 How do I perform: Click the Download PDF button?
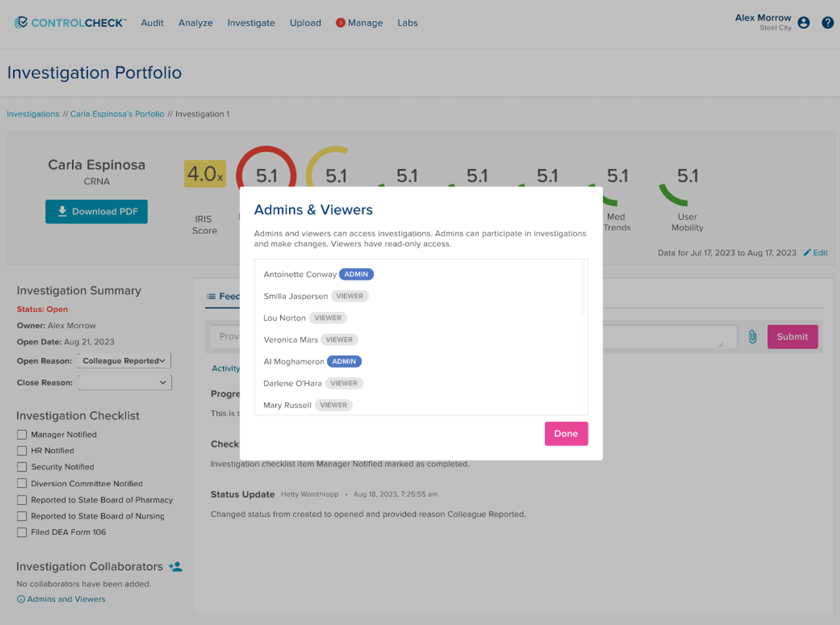pos(97,211)
